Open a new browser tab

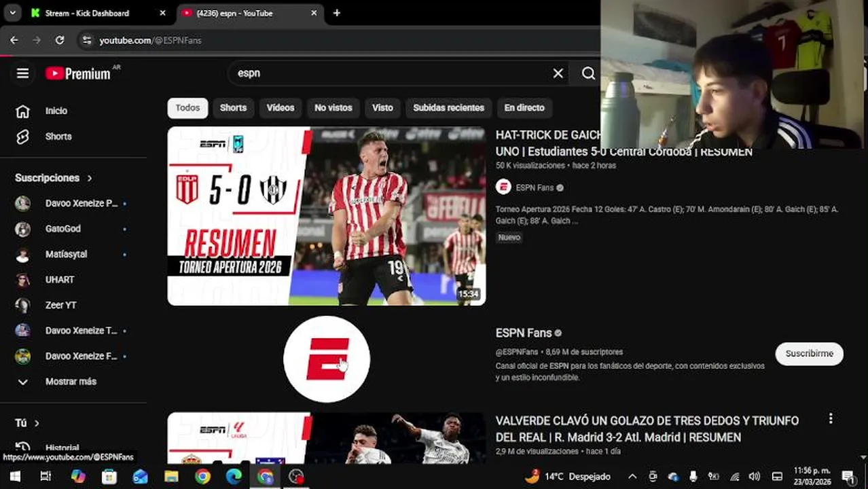click(x=336, y=13)
